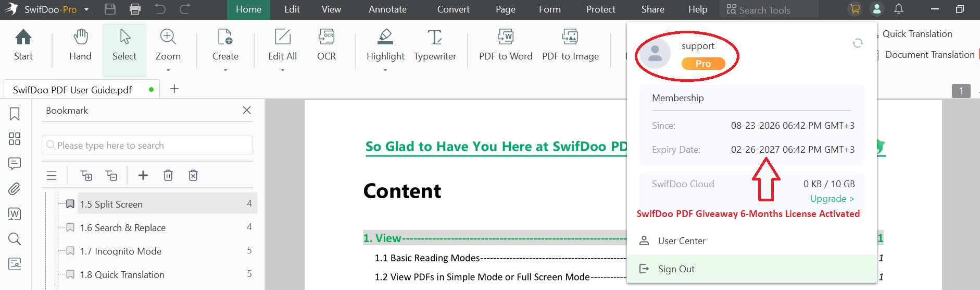
Task: Convert with PDF to Word
Action: [x=506, y=45]
